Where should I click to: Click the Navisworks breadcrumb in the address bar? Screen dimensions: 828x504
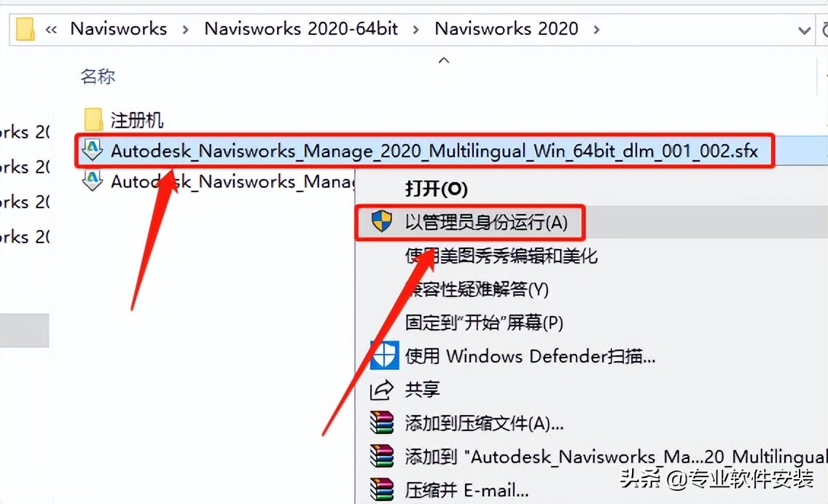click(118, 28)
